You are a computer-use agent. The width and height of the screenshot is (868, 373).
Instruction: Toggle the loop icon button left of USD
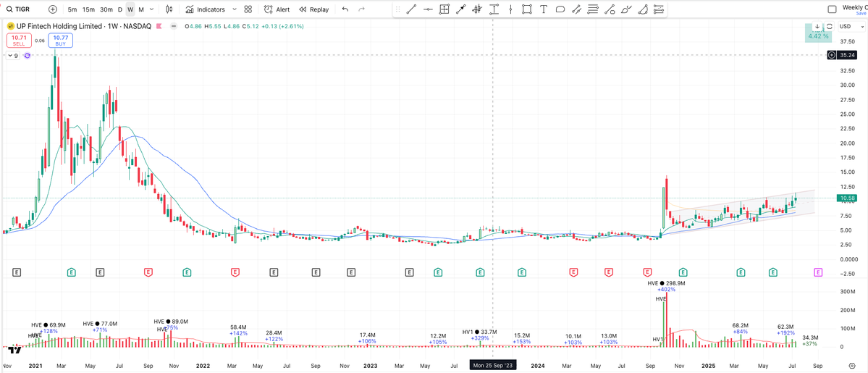tap(830, 27)
